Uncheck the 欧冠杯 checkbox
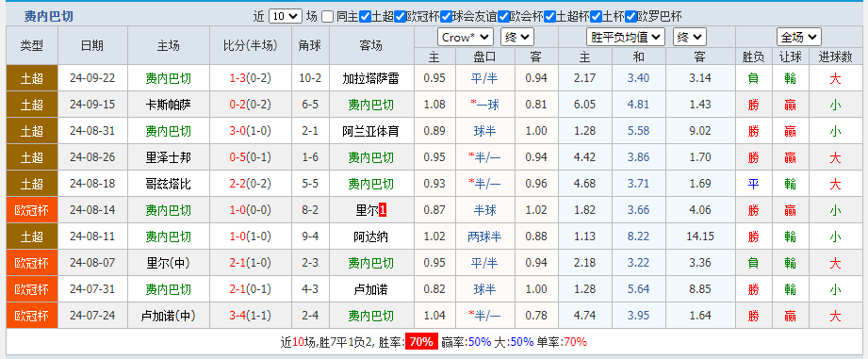This screenshot has height=359, width=868. click(400, 17)
